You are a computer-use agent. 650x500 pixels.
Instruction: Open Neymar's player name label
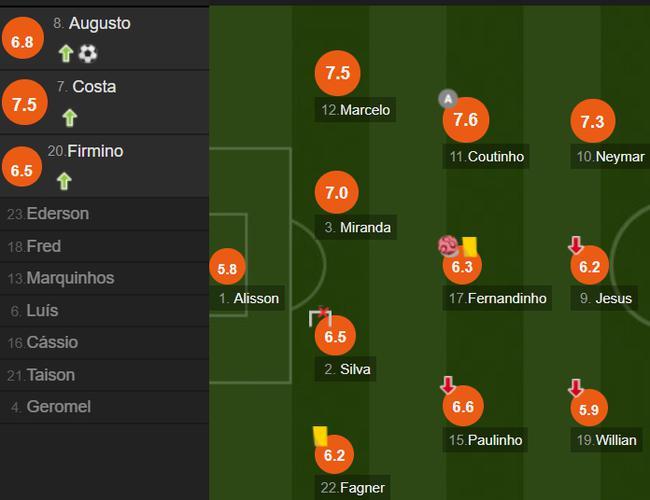(x=610, y=157)
